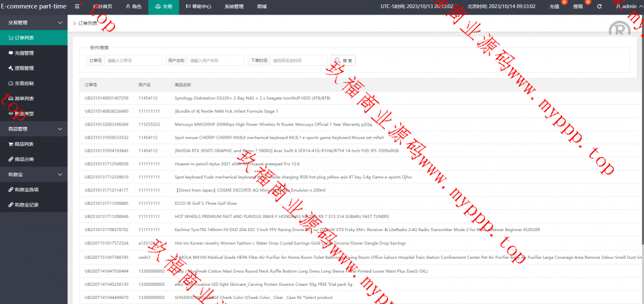Click the refresh icon in top bar
Image resolution: width=644 pixels, height=304 pixels.
599,6
